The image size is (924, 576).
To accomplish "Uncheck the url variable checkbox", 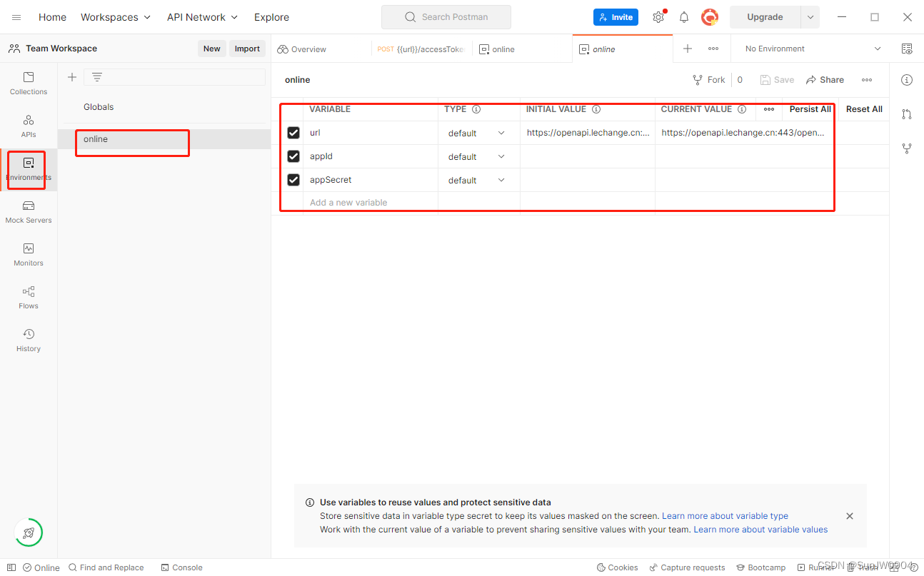I will (x=293, y=133).
